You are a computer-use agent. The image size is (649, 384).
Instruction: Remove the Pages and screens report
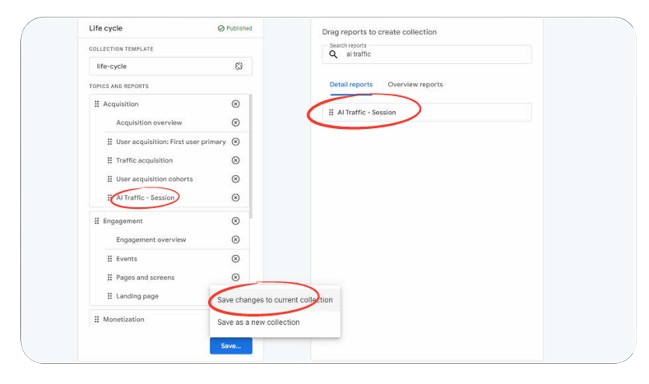pos(236,277)
